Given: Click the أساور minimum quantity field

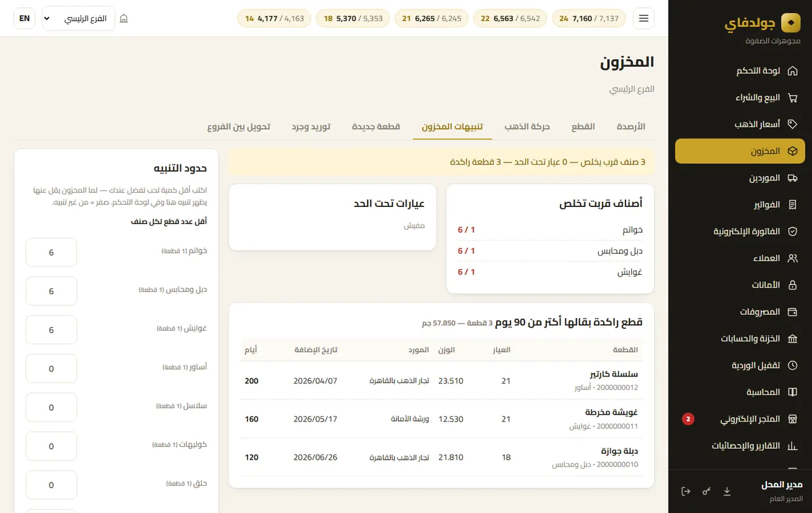Looking at the screenshot, I should tap(51, 369).
